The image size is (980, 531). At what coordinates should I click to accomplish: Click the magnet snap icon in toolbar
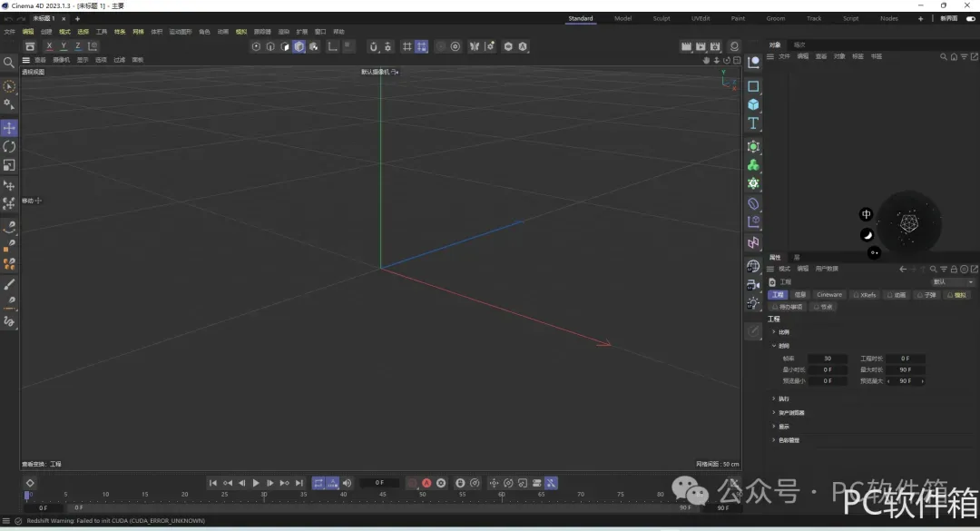[x=374, y=46]
